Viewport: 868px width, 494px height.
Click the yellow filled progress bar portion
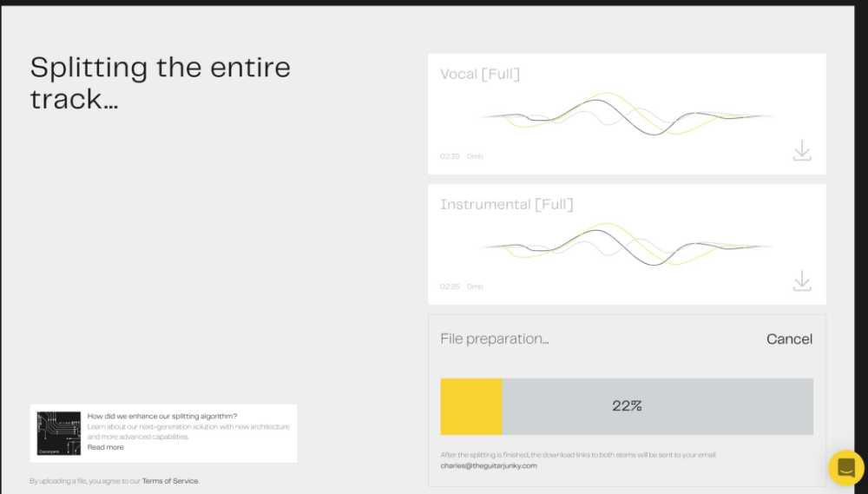click(471, 406)
